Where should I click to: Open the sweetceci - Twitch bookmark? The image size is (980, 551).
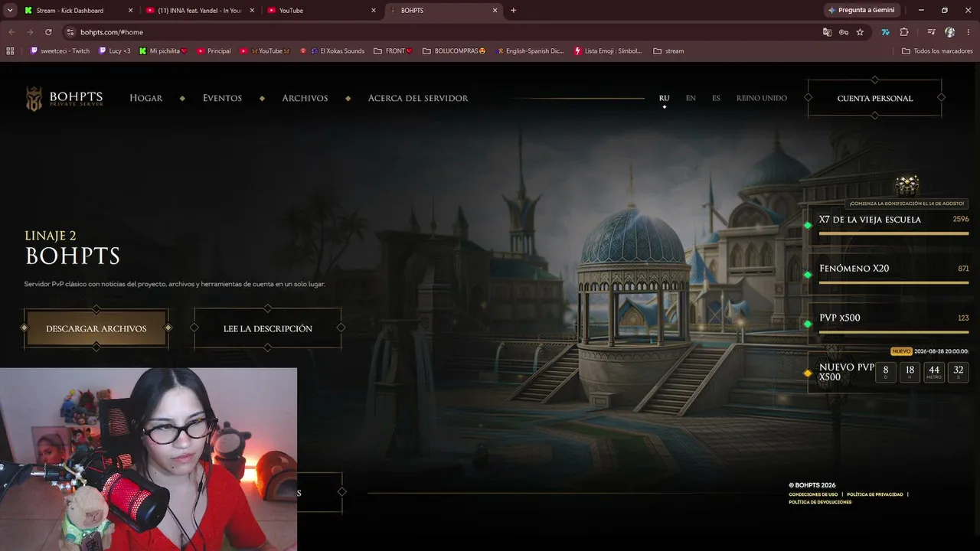click(x=60, y=51)
